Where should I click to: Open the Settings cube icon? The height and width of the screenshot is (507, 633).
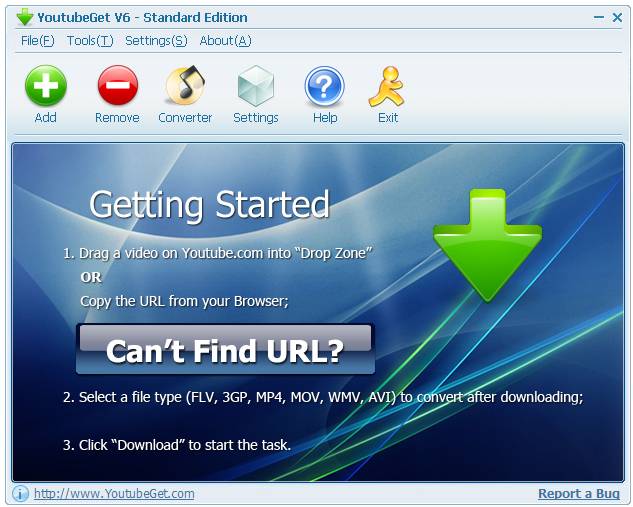pyautogui.click(x=256, y=86)
